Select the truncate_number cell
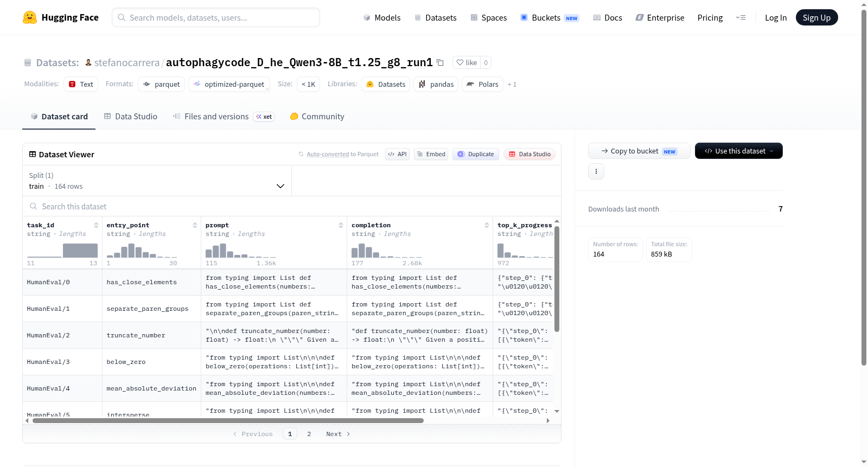Viewport: 868px width, 467px height. click(151, 335)
